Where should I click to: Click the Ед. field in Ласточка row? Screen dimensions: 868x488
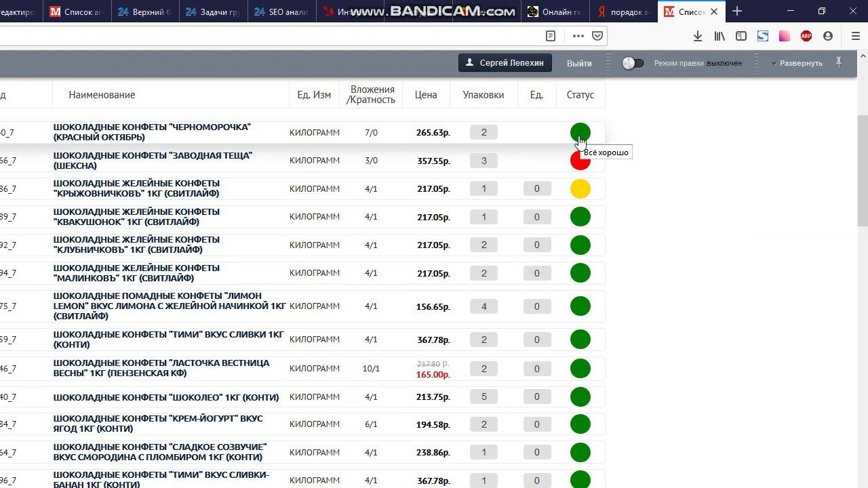point(536,369)
